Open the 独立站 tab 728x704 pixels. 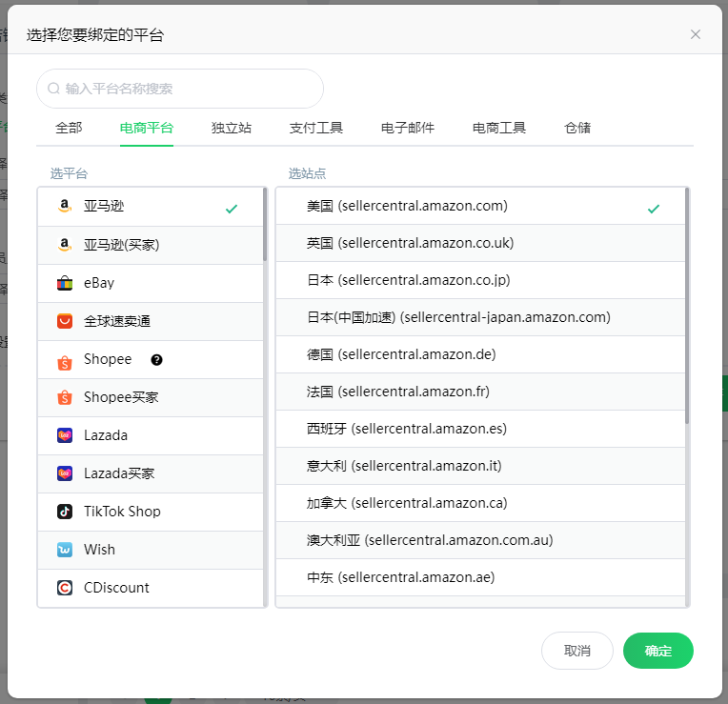coord(232,128)
